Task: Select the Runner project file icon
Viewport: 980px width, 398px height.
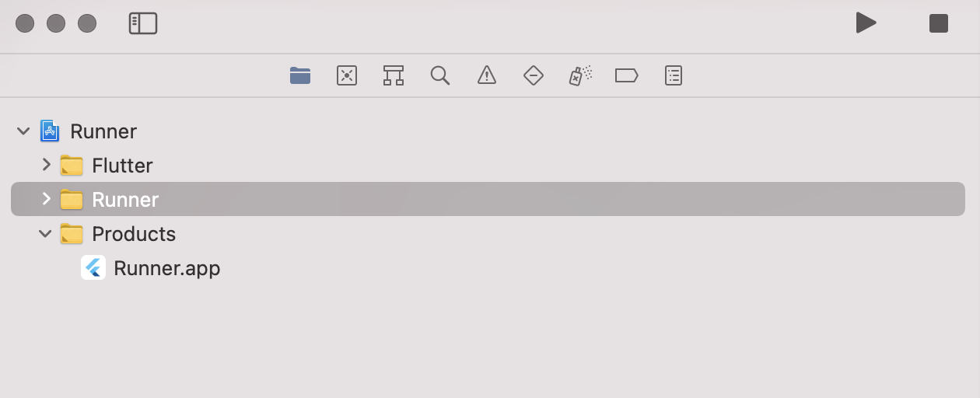Action: pos(51,131)
